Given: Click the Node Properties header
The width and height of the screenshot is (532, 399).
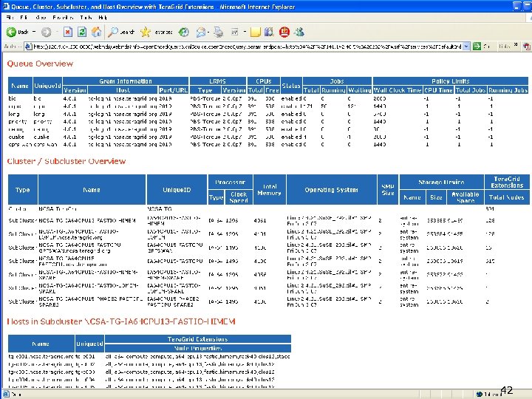Looking at the screenshot, I should pos(198,348).
